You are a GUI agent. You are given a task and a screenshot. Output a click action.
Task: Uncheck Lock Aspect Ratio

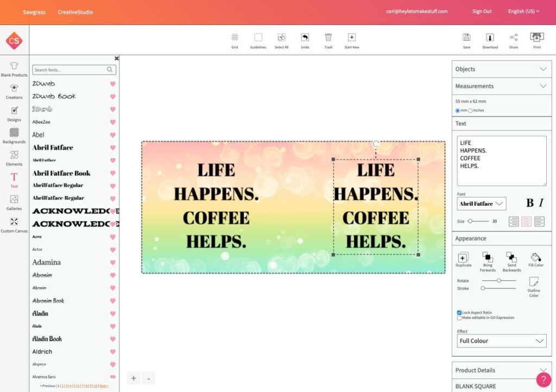tap(459, 313)
